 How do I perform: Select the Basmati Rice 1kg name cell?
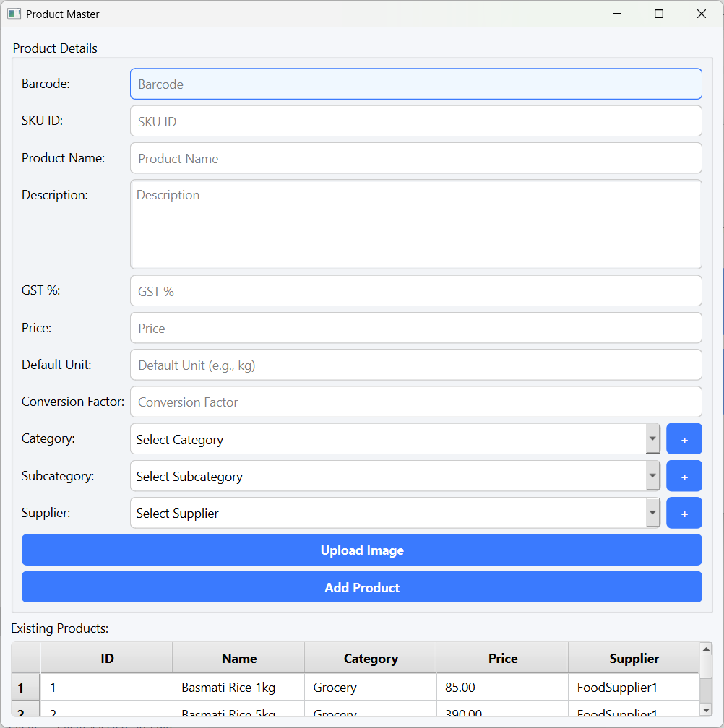click(x=238, y=687)
